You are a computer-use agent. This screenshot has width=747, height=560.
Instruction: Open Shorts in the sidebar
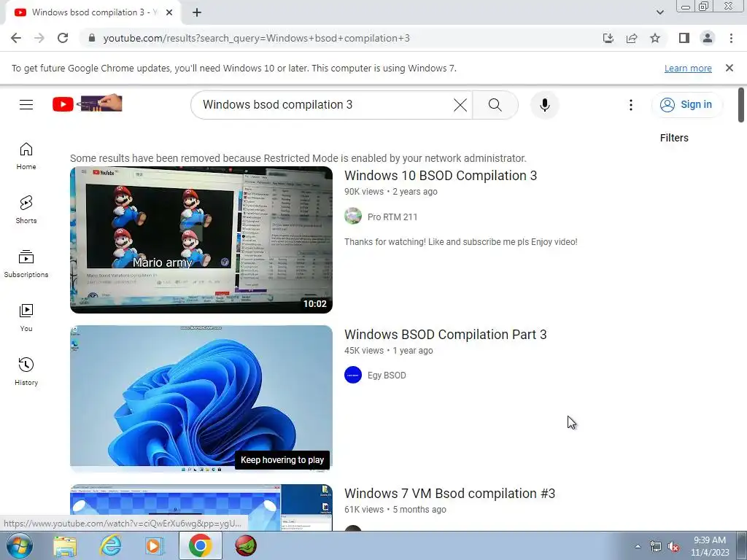point(26,210)
